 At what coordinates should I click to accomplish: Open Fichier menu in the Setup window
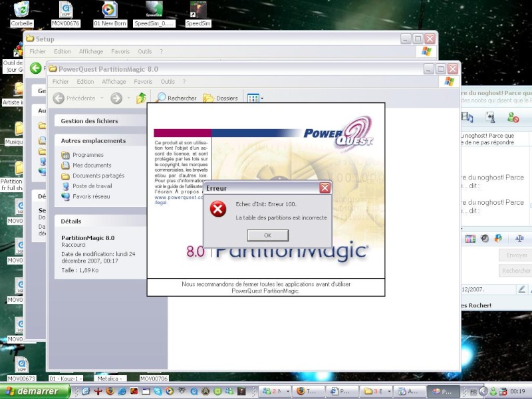coord(37,51)
